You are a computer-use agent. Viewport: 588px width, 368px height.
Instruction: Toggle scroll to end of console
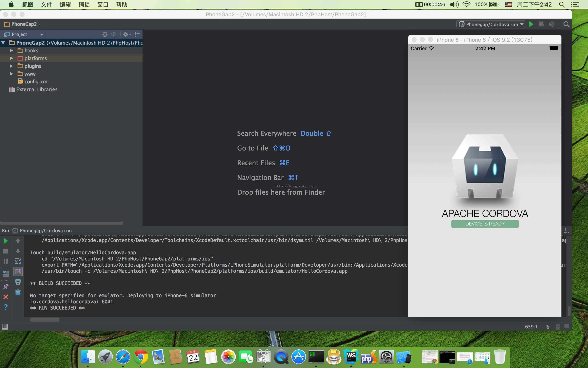tap(18, 272)
